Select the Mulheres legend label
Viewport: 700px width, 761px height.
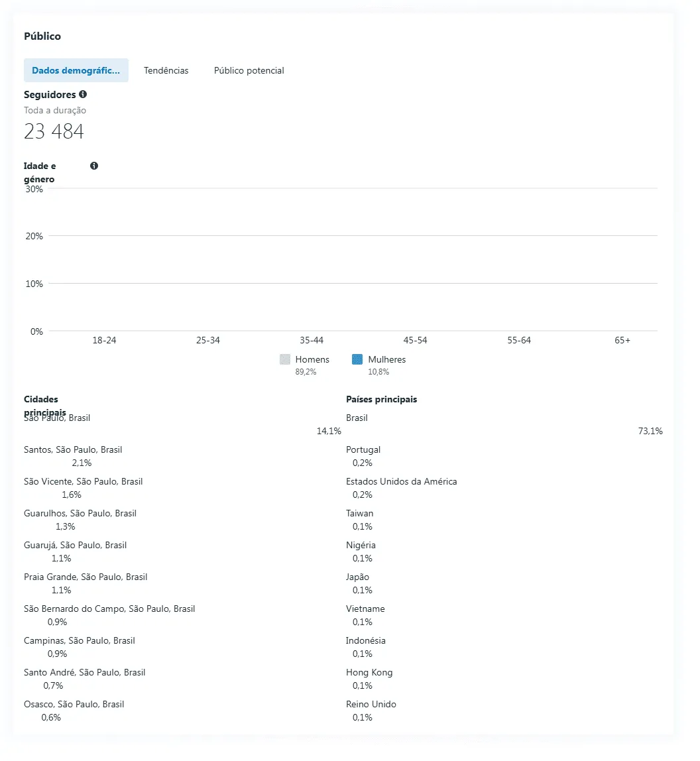(387, 359)
